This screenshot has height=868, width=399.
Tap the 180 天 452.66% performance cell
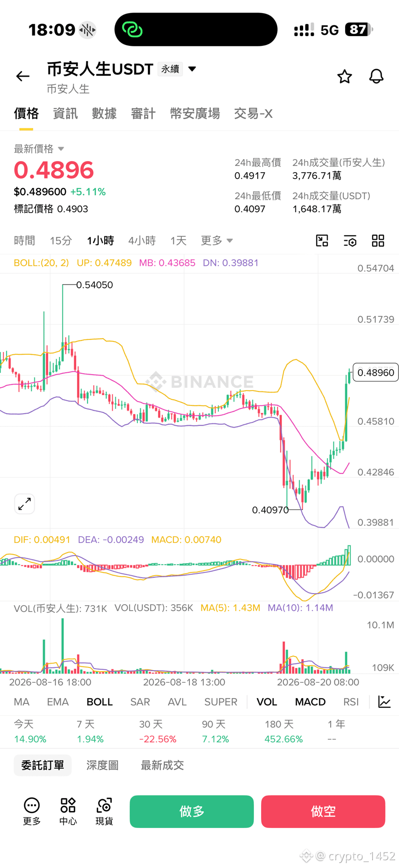pyautogui.click(x=283, y=732)
